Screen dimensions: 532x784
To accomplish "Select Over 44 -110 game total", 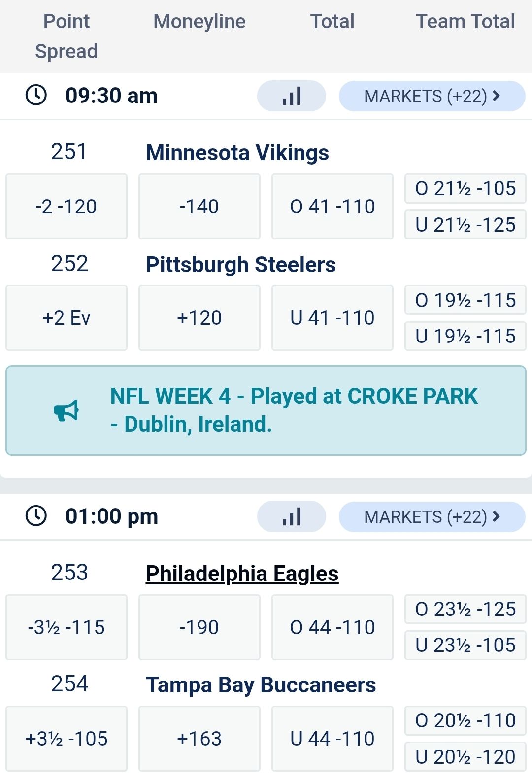I will coord(332,627).
